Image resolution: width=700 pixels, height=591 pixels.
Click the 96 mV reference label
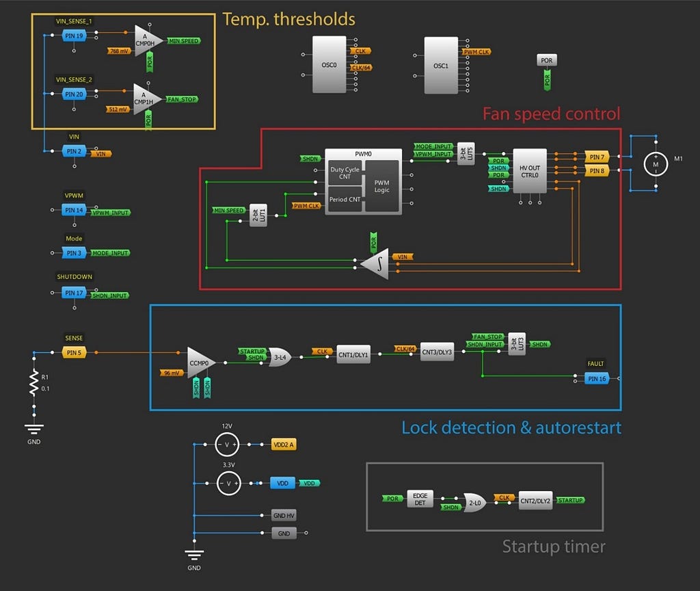[x=172, y=373]
